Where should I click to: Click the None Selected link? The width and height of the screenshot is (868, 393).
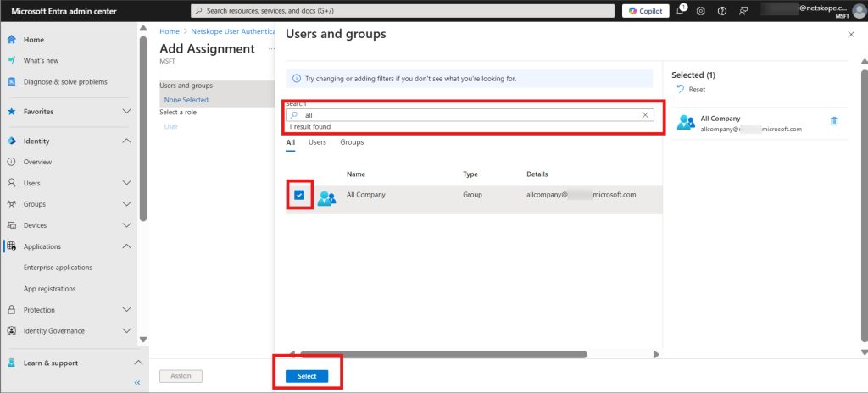(x=186, y=100)
